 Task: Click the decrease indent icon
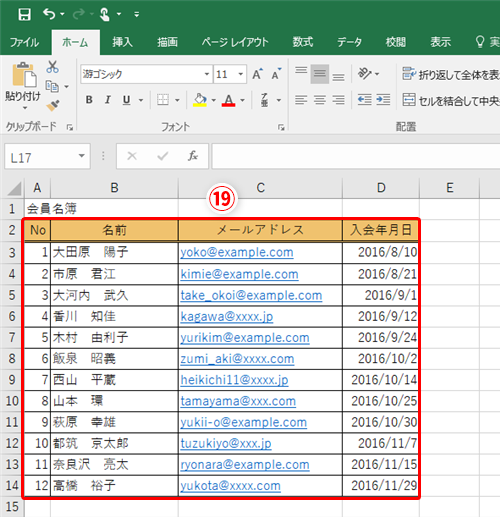tap(365, 100)
